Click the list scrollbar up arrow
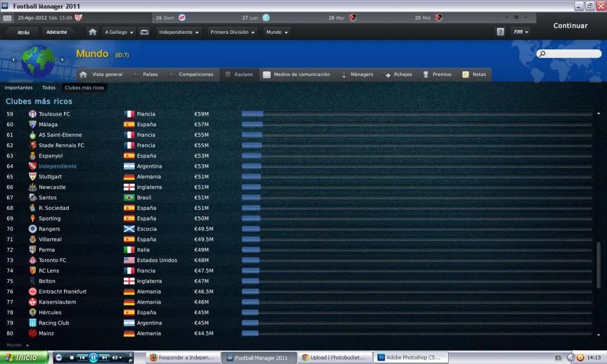The image size is (607, 364). 599,113
